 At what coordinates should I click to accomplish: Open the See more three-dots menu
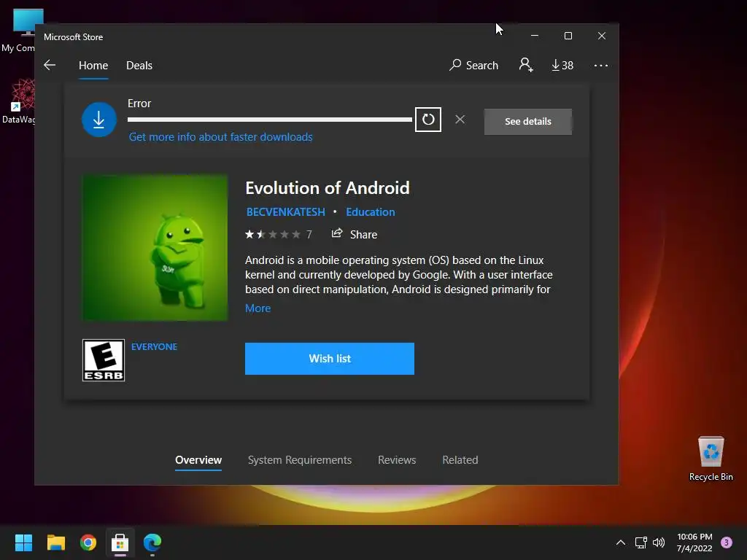[x=601, y=65]
